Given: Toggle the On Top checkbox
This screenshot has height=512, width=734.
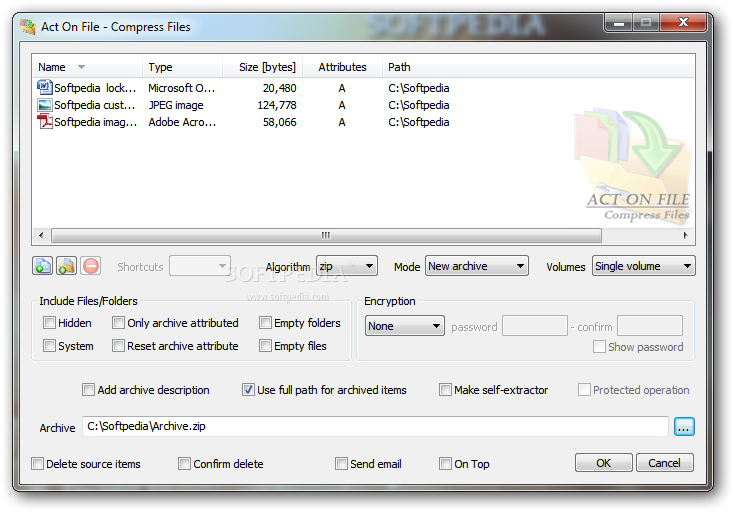Looking at the screenshot, I should coord(445,463).
